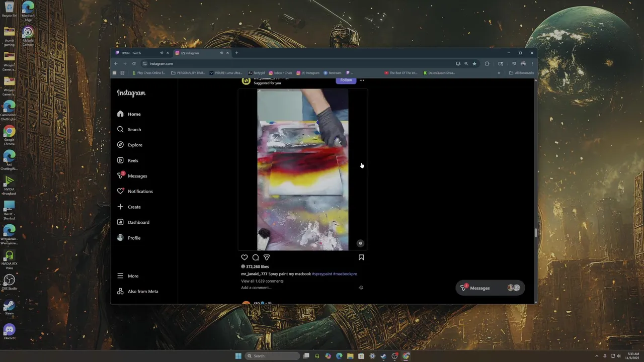Screen dimensions: 644x362
Task: Open All Bookmarks folder
Action: (x=522, y=73)
